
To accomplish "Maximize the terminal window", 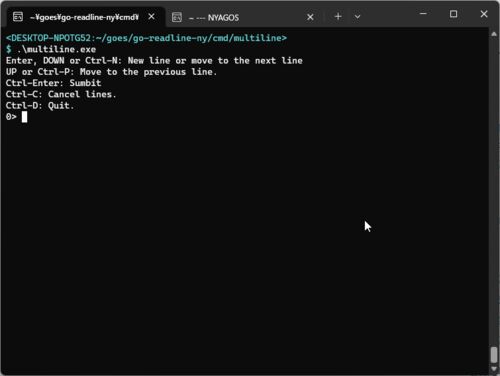I will pyautogui.click(x=453, y=14).
